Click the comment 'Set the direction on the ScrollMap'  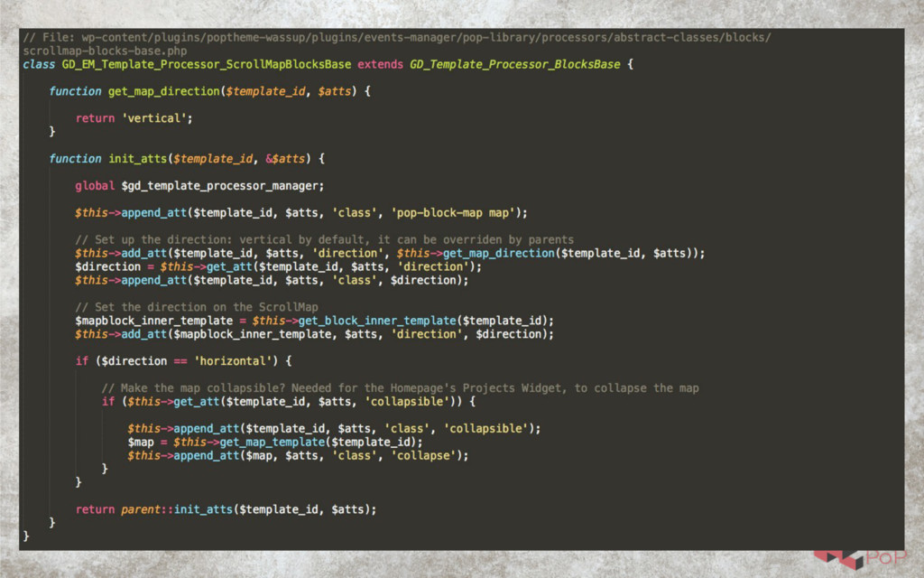pos(196,307)
